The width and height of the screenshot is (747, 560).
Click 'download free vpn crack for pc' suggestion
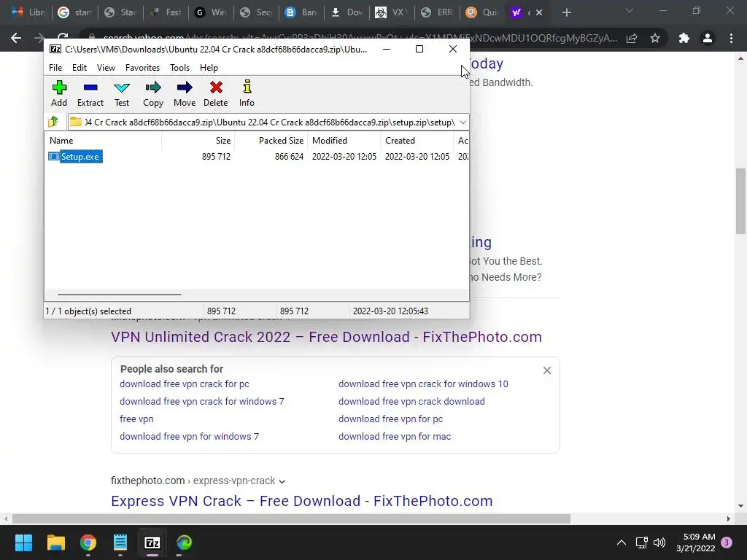[x=185, y=384]
